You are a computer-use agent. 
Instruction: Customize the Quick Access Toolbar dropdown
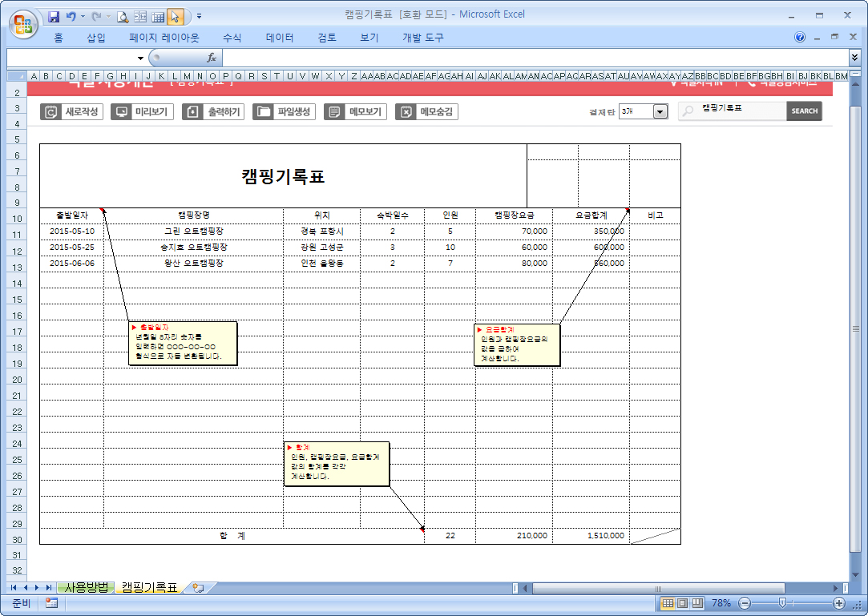point(200,17)
